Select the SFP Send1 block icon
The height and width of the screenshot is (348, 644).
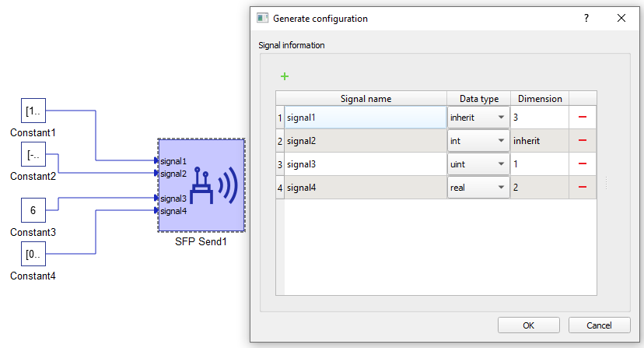coord(201,185)
